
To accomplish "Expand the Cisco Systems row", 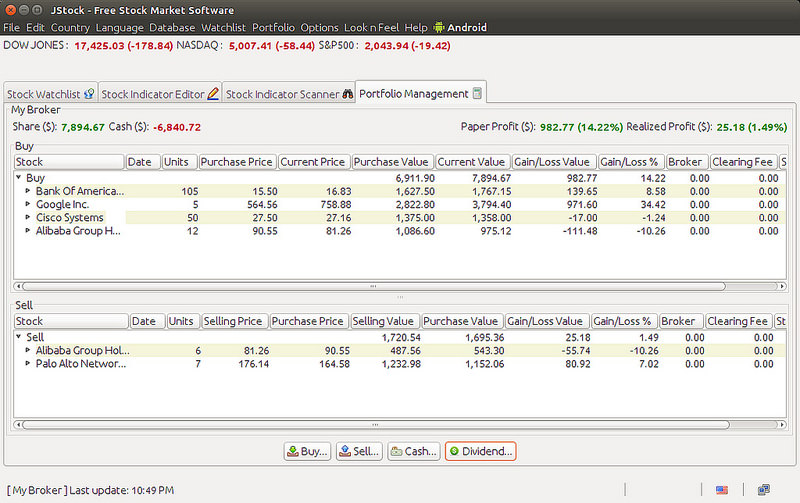I will (27, 217).
